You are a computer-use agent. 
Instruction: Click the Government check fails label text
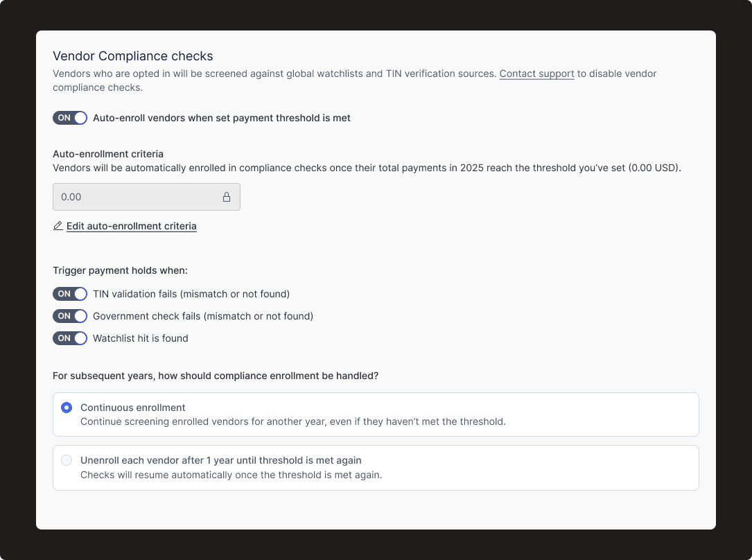click(203, 316)
